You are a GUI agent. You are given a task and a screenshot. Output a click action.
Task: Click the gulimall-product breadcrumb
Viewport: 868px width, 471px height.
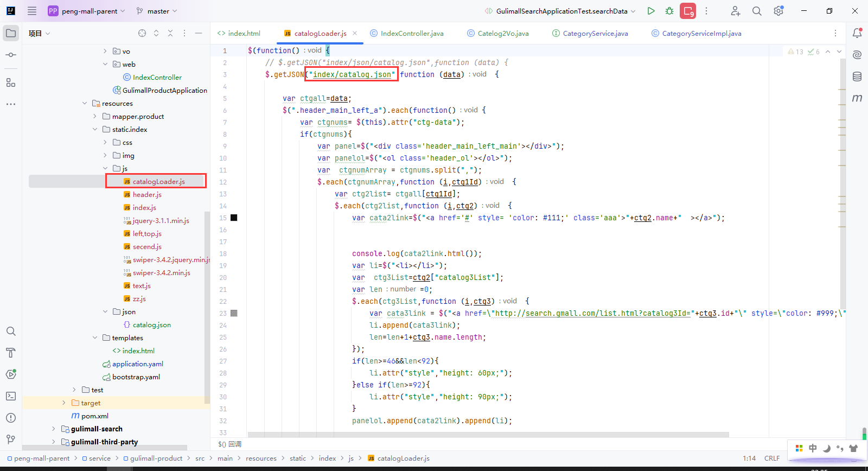click(153, 459)
